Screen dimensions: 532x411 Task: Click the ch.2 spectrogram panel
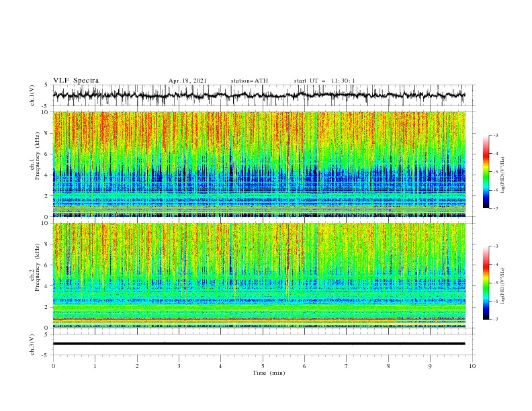(x=259, y=275)
